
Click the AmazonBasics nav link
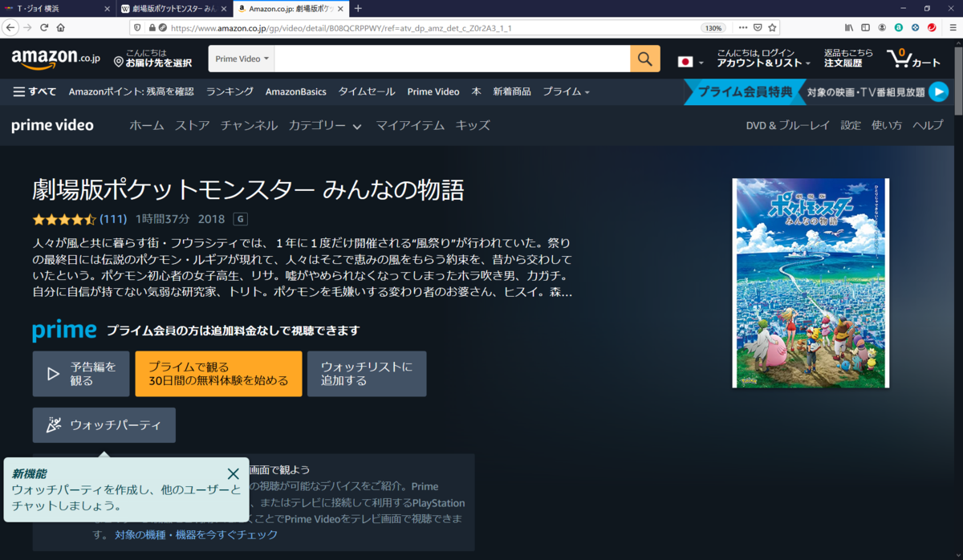pos(296,91)
